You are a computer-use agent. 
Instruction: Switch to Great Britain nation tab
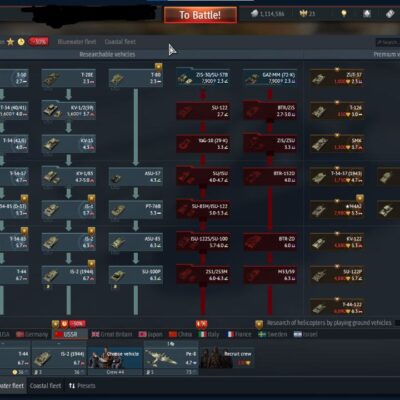[x=112, y=334]
